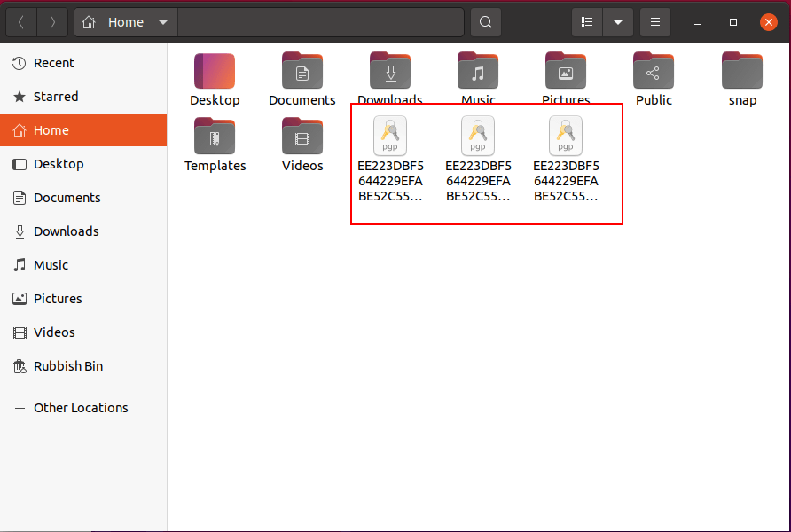The width and height of the screenshot is (791, 532).
Task: Open the Videos folder icon
Action: pyautogui.click(x=302, y=137)
